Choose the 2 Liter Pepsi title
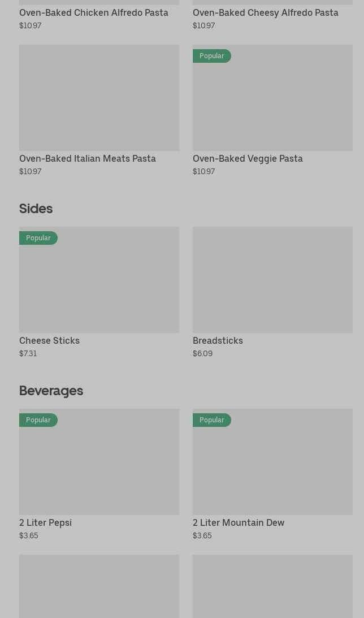This screenshot has width=364, height=618. point(45,522)
